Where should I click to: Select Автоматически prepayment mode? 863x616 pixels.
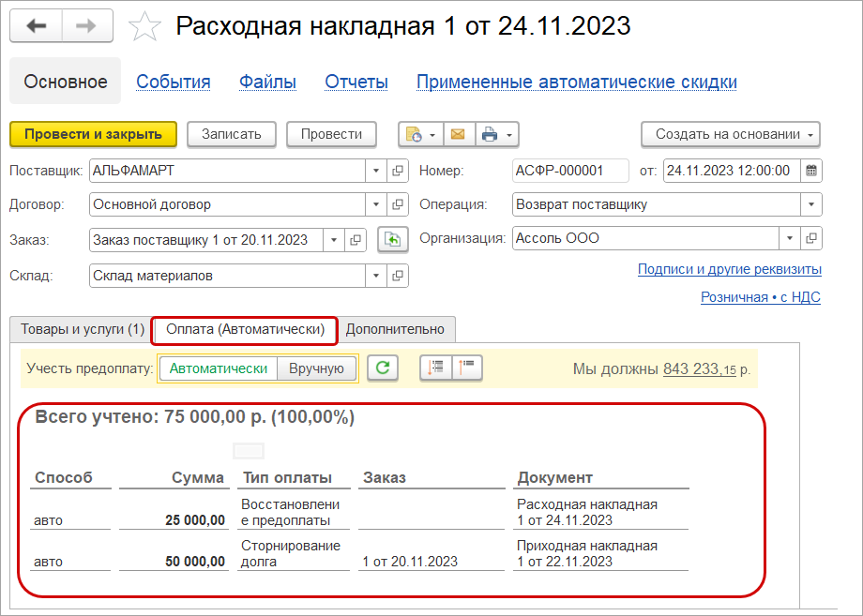tap(219, 368)
